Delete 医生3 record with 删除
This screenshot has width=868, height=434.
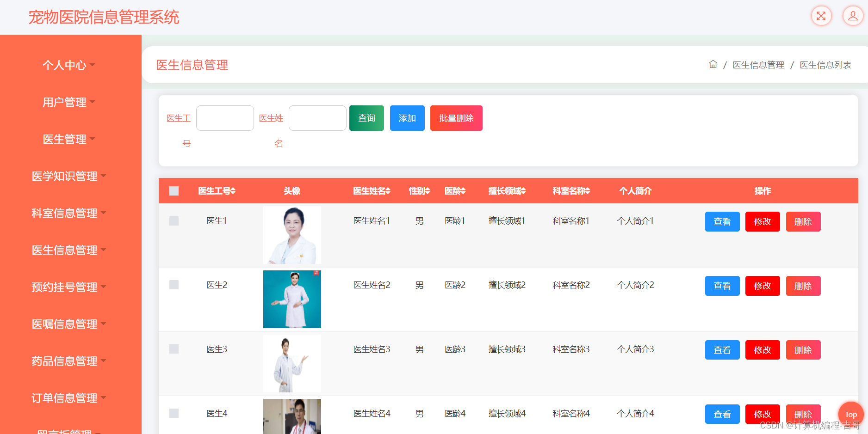[x=803, y=350]
